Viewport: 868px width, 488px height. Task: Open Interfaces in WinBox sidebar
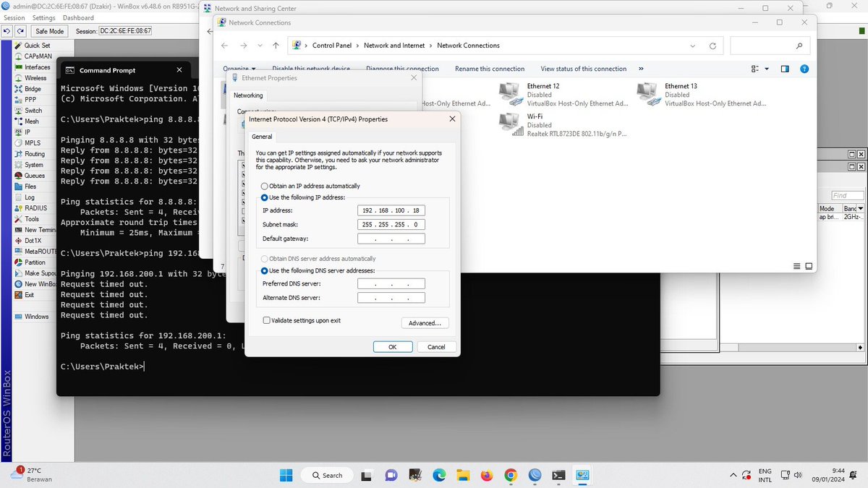pyautogui.click(x=36, y=67)
